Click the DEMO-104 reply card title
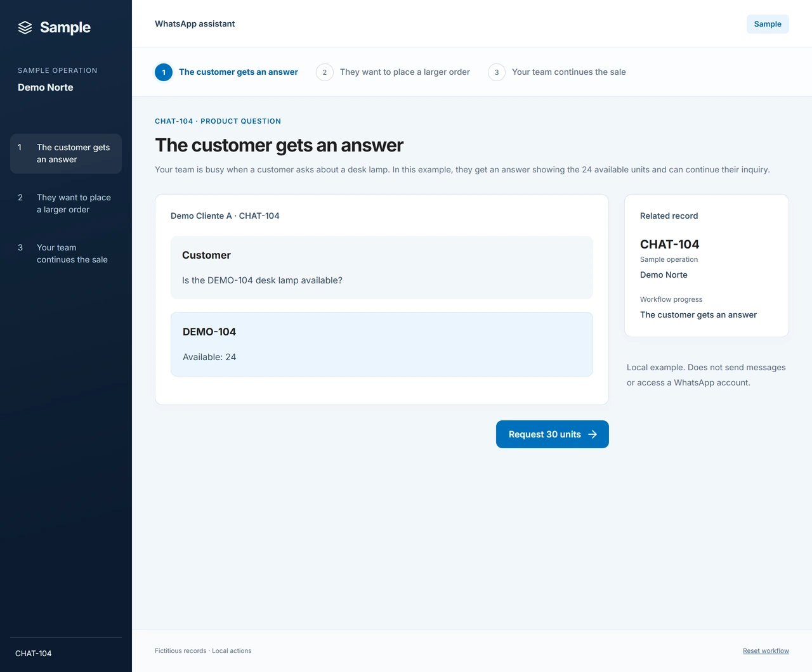812x672 pixels. (209, 332)
